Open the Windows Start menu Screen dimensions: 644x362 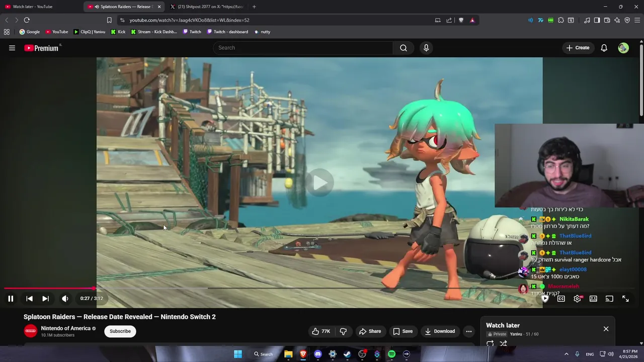click(x=238, y=354)
